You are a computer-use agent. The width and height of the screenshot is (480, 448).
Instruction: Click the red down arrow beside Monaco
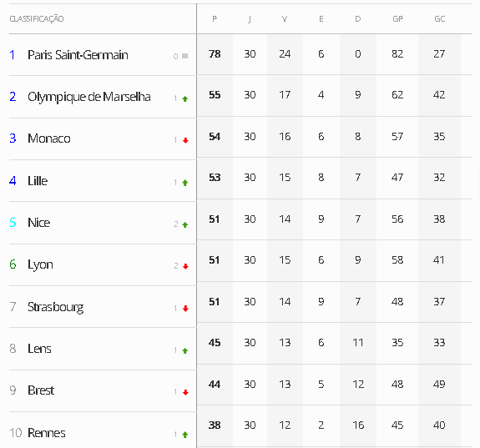[185, 140]
